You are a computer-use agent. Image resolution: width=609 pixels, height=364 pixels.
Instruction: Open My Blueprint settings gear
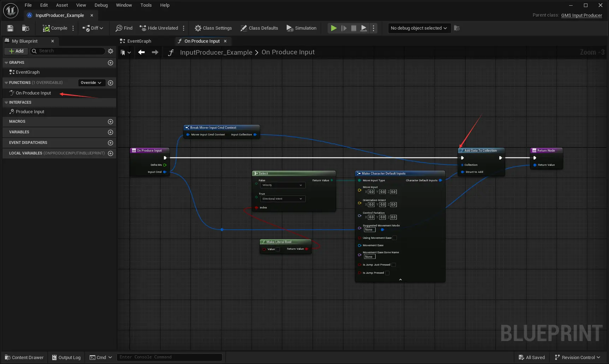[x=111, y=51]
